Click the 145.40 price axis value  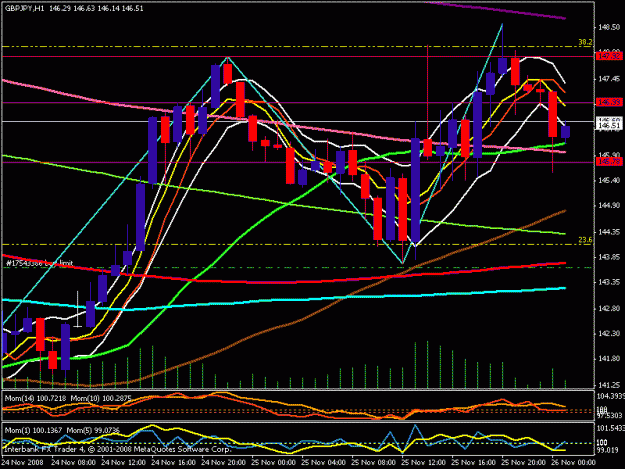609,181
